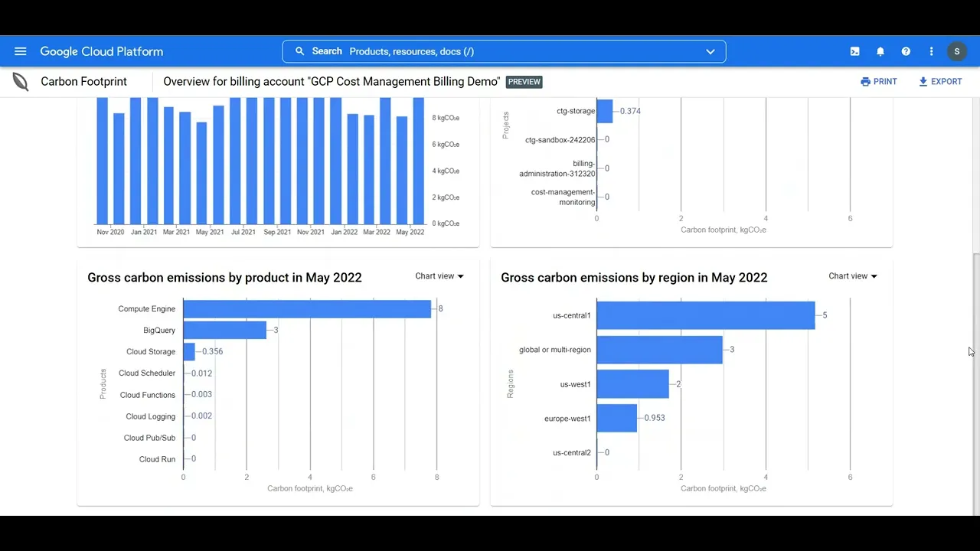Click the Cloud Scheduler label

coord(147,373)
